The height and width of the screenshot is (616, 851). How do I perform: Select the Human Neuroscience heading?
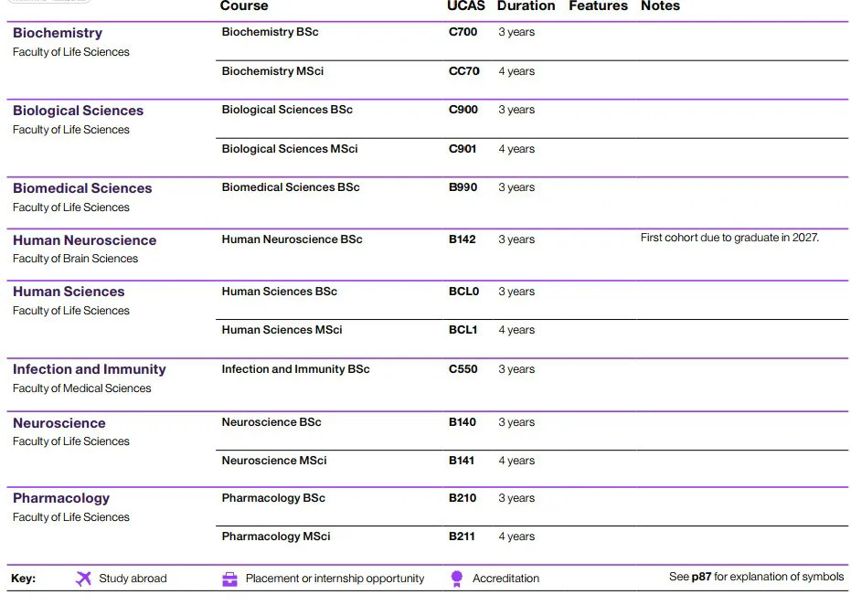(x=85, y=240)
